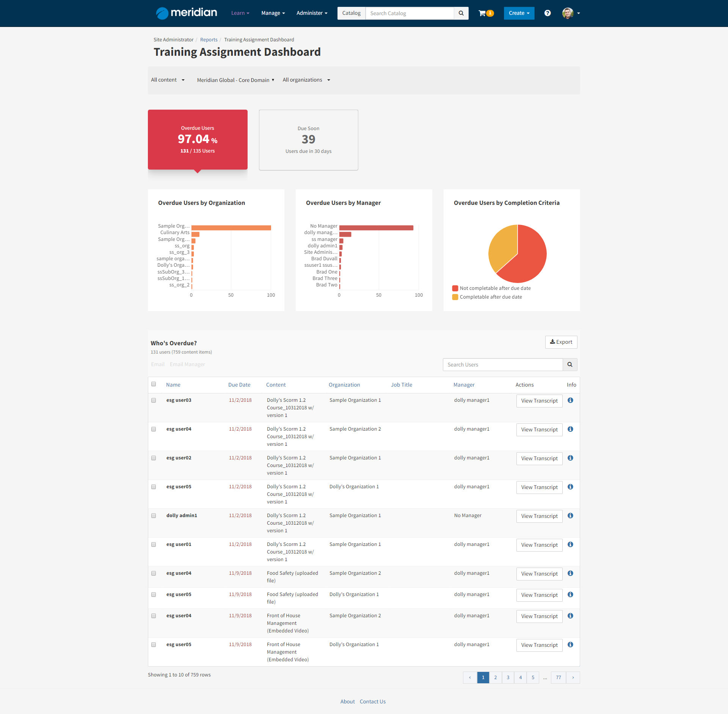Screen dimensions: 728x714
Task: Click the Search Users input field
Action: pyautogui.click(x=502, y=365)
